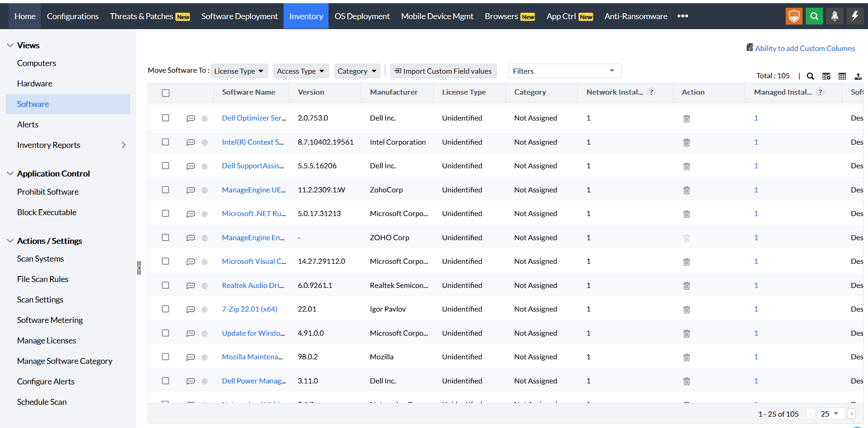The height and width of the screenshot is (428, 868).
Task: Open the 25 rows-per-page dropdown
Action: (830, 414)
